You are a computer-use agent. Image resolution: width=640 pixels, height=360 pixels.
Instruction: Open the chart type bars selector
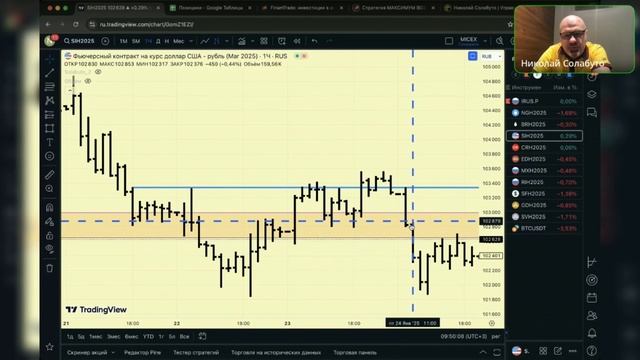[217, 41]
